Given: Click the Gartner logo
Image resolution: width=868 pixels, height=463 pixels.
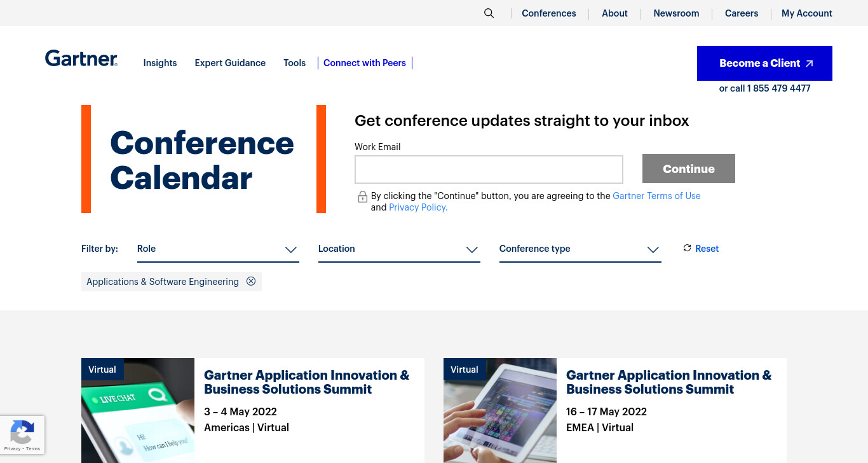Looking at the screenshot, I should pos(81,59).
